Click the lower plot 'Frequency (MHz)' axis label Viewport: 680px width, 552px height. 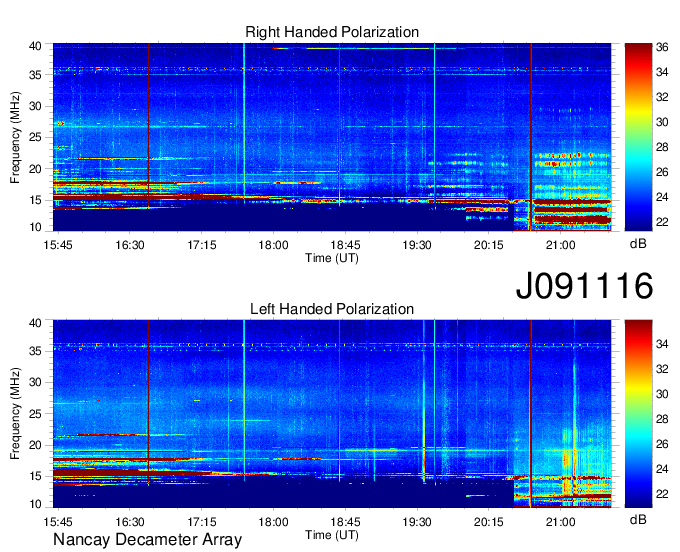16,414
